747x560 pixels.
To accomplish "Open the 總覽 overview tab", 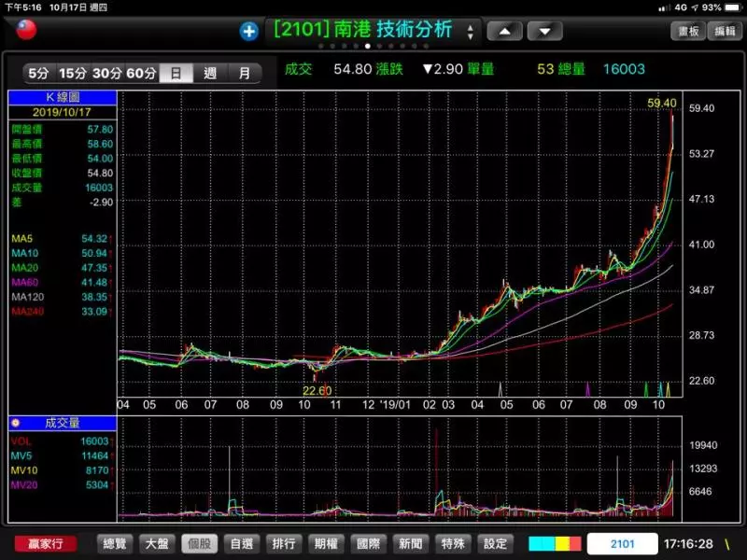I will click(x=115, y=543).
